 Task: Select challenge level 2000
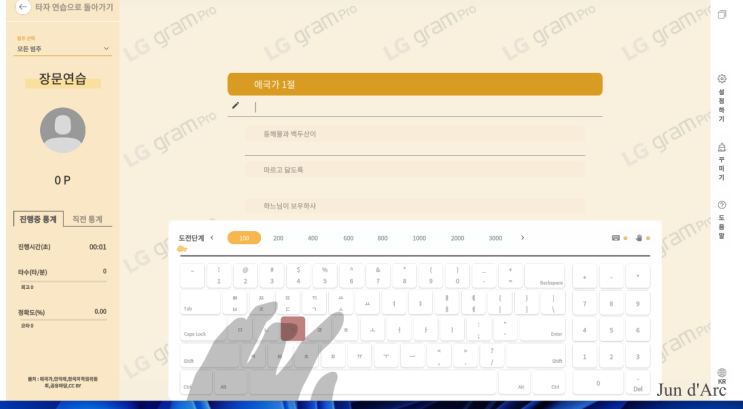pos(457,238)
